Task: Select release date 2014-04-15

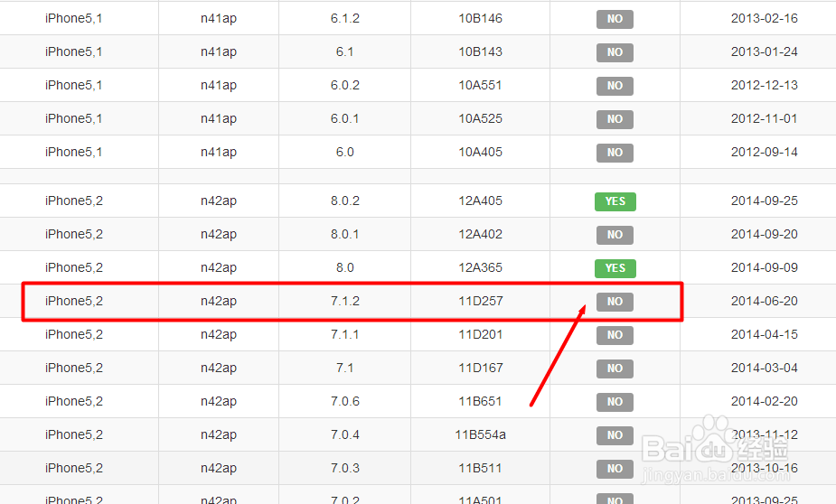Action: 764,334
